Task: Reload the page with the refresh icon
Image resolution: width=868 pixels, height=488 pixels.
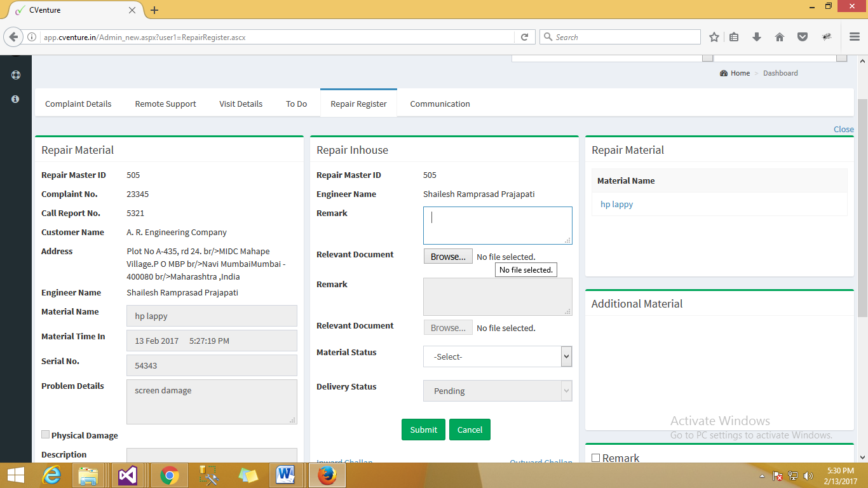Action: (524, 37)
